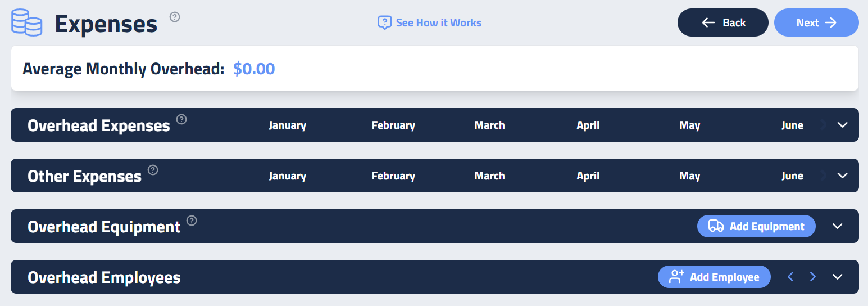
Task: Select April column in Other Expenses
Action: tap(588, 176)
